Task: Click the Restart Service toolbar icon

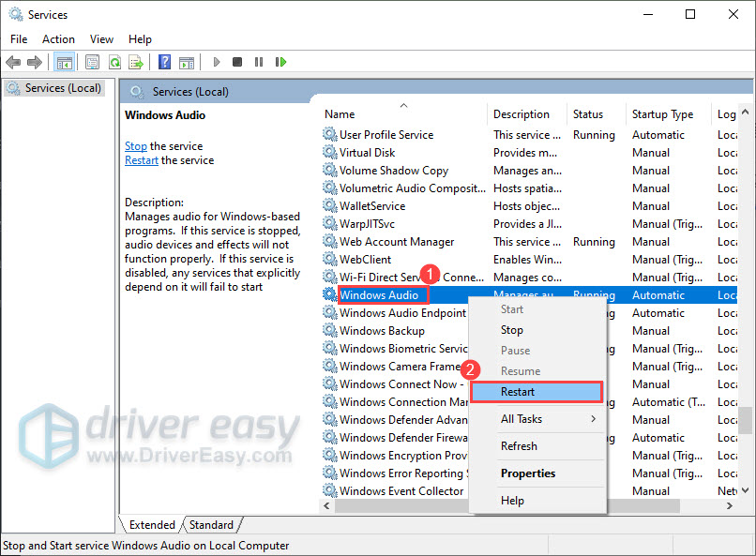Action: (280, 62)
